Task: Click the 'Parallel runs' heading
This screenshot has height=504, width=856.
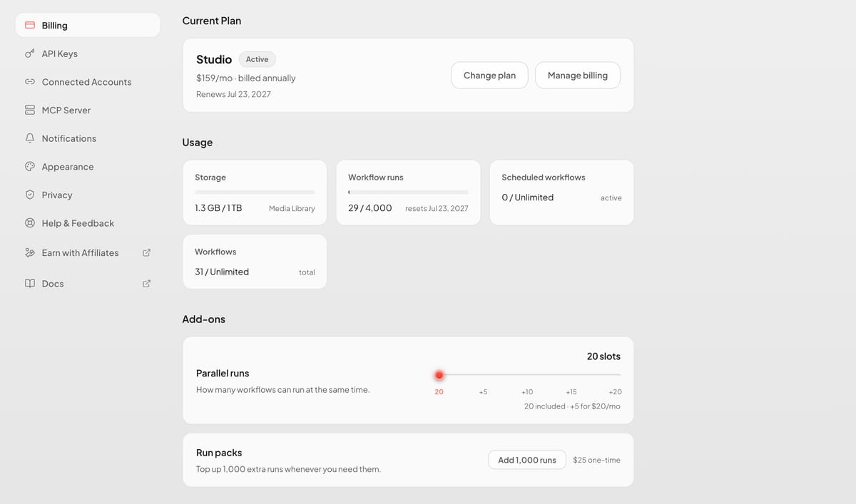Action: 223,373
